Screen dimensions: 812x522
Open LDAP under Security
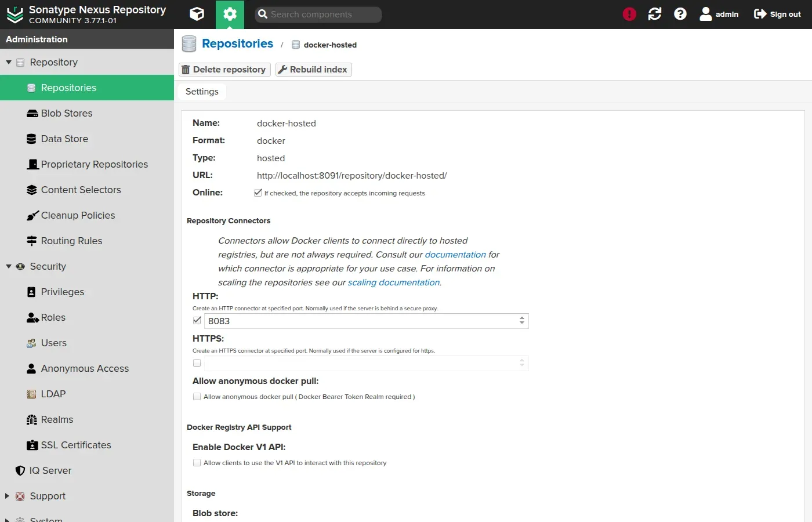tap(87, 394)
